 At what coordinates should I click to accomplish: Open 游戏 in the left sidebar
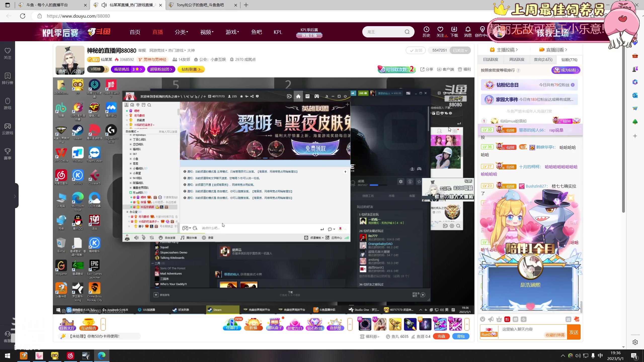[x=8, y=104]
